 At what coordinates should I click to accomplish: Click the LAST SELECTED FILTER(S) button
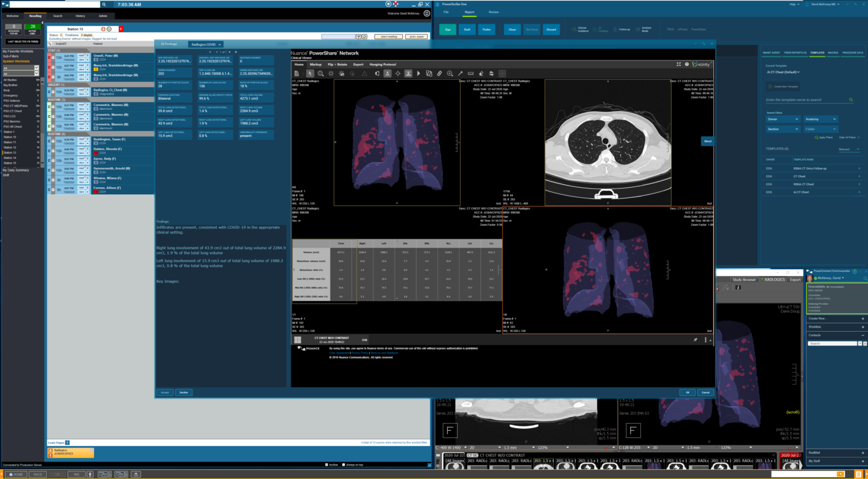(x=23, y=41)
